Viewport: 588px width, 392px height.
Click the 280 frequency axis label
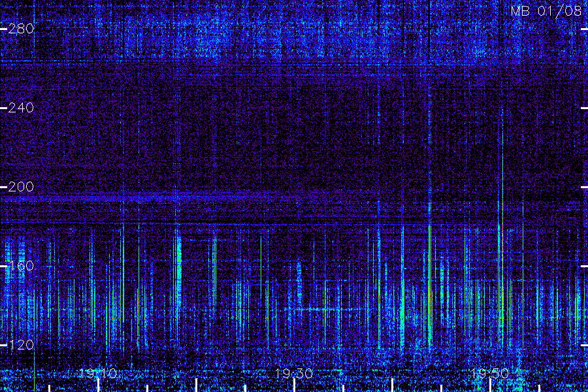pos(21,29)
